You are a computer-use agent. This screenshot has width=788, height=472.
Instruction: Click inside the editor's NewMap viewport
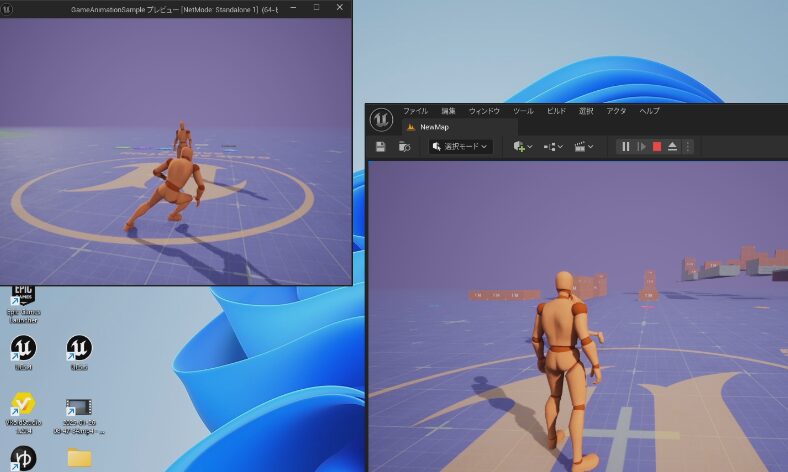pyautogui.click(x=578, y=317)
